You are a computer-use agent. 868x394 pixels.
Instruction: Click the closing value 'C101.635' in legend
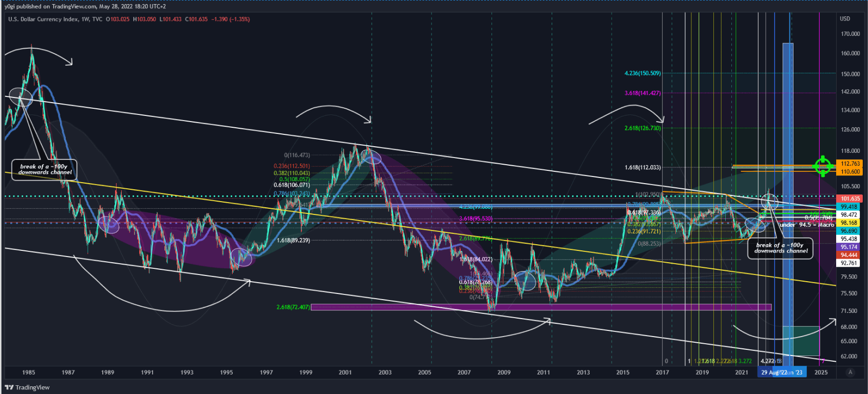pos(196,19)
